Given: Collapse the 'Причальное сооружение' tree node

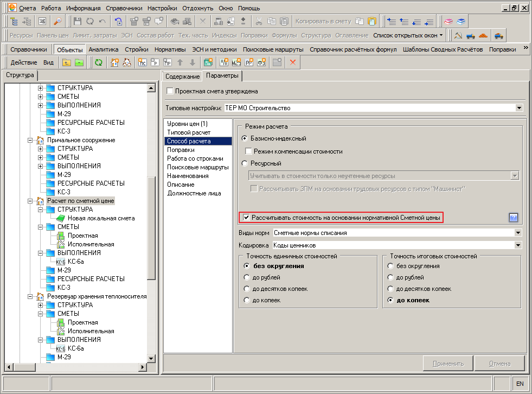Looking at the screenshot, I should pyautogui.click(x=30, y=140).
